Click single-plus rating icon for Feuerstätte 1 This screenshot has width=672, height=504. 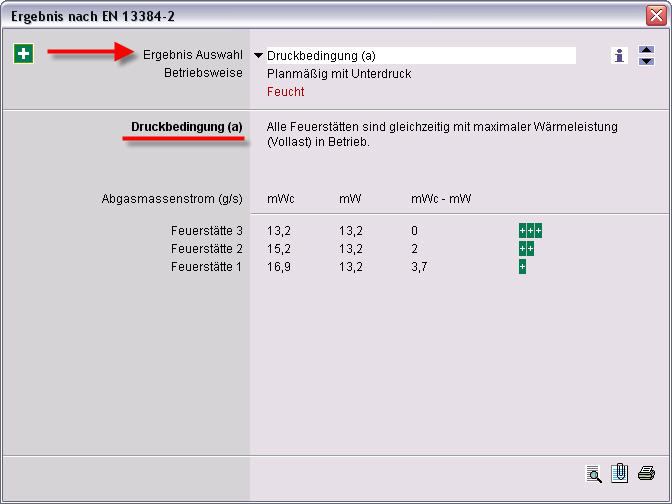522,267
